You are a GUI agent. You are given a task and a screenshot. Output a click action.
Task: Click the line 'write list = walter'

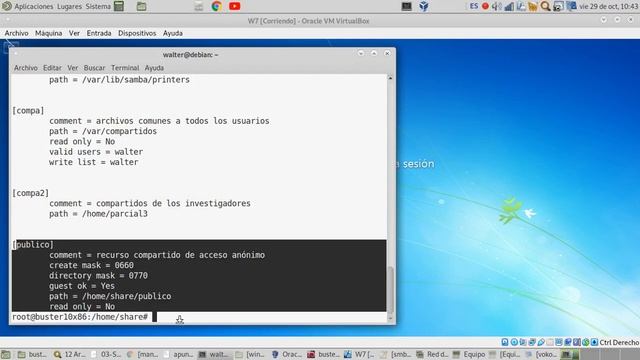(x=93, y=162)
